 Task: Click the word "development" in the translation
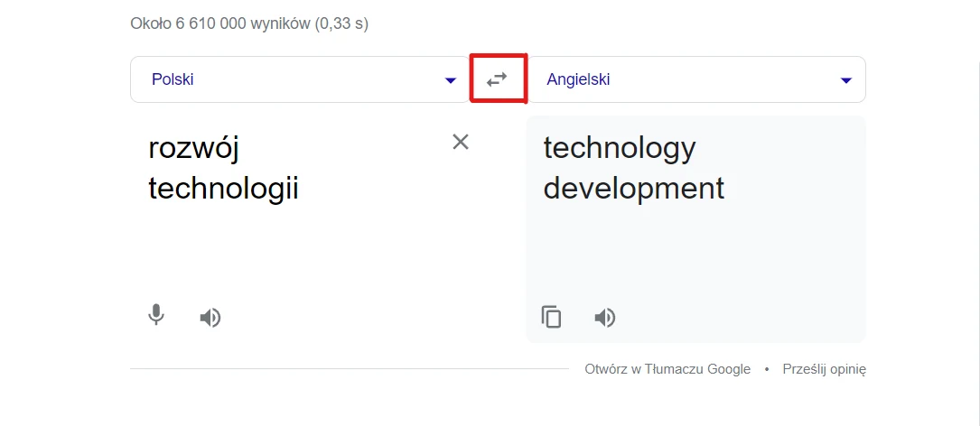pyautogui.click(x=633, y=189)
